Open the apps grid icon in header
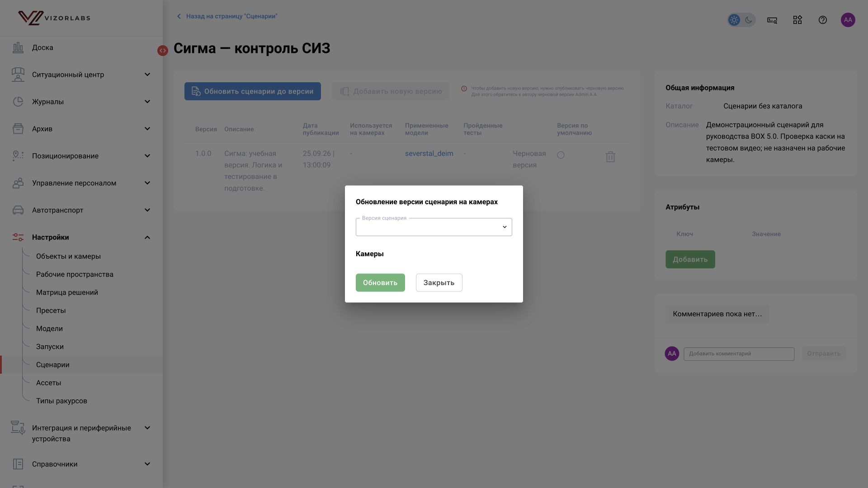 [x=797, y=20]
